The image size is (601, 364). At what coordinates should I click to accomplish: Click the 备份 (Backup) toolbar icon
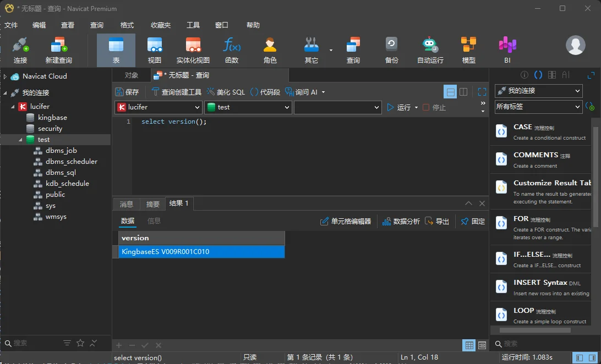point(391,50)
